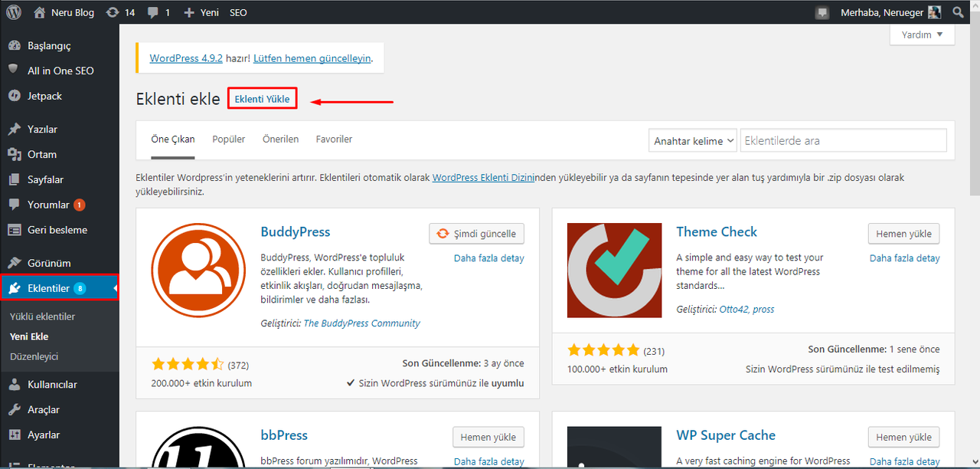Screen dimensions: 980x469
Task: Click the user avatar next to Nerueger
Action: tap(934, 12)
